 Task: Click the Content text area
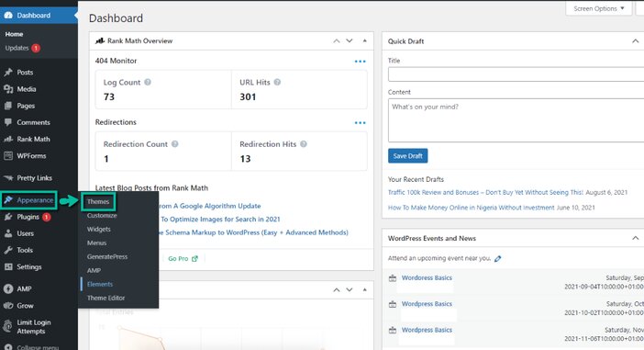click(x=516, y=120)
